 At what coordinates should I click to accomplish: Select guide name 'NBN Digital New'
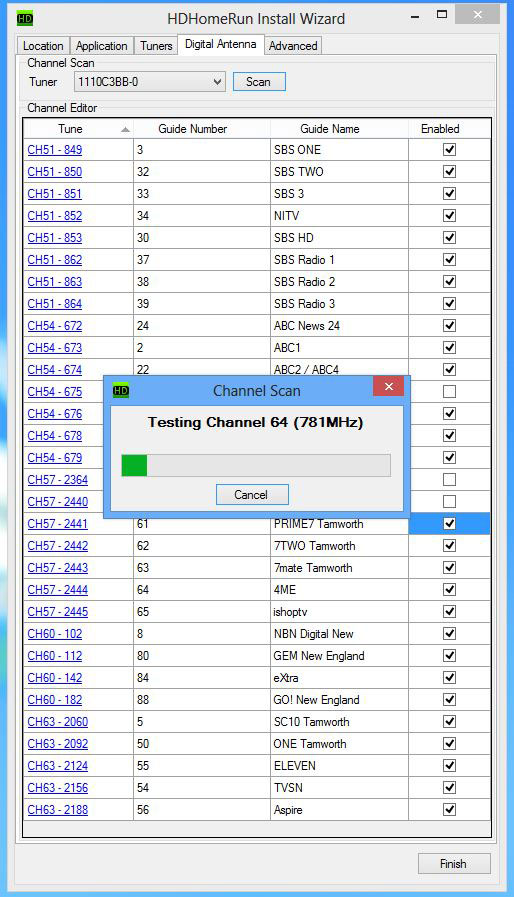coord(339,634)
